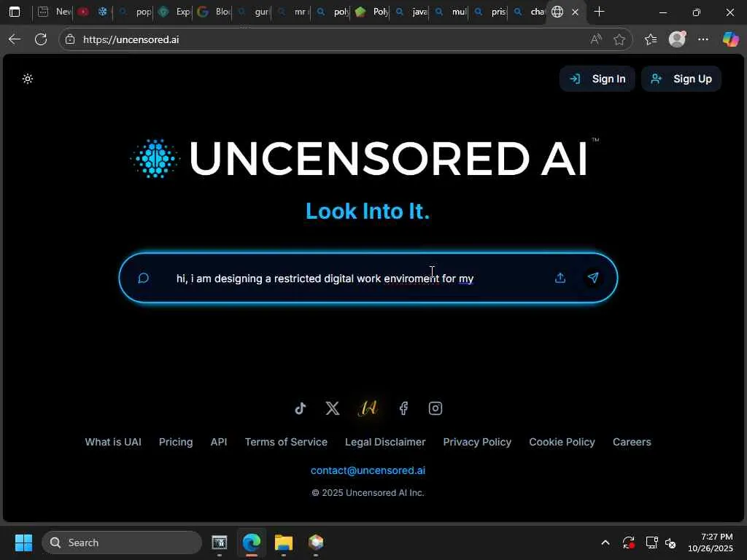Open the Copilot sidebar icon
The image size is (747, 560).
(730, 39)
